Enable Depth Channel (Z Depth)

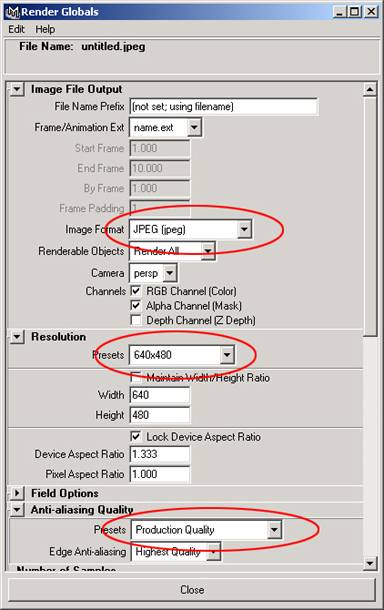pyautogui.click(x=136, y=320)
